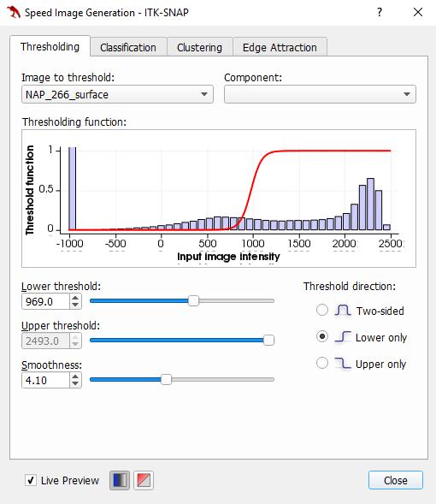Open the Edge Attraction tab
This screenshot has width=436, height=504.
[x=280, y=48]
